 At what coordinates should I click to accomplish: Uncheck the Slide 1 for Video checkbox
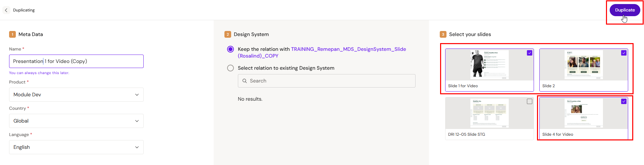[x=530, y=53]
